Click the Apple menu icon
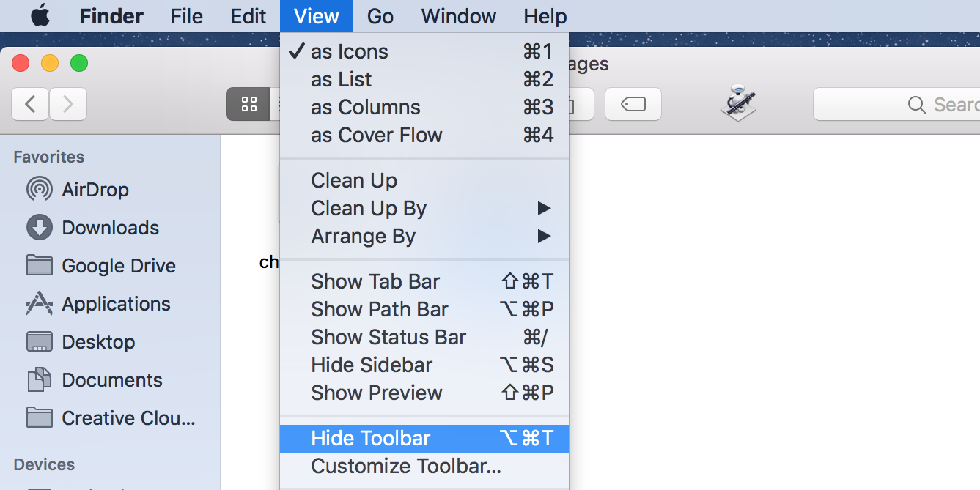Screen dimensions: 980x490 (x=40, y=15)
